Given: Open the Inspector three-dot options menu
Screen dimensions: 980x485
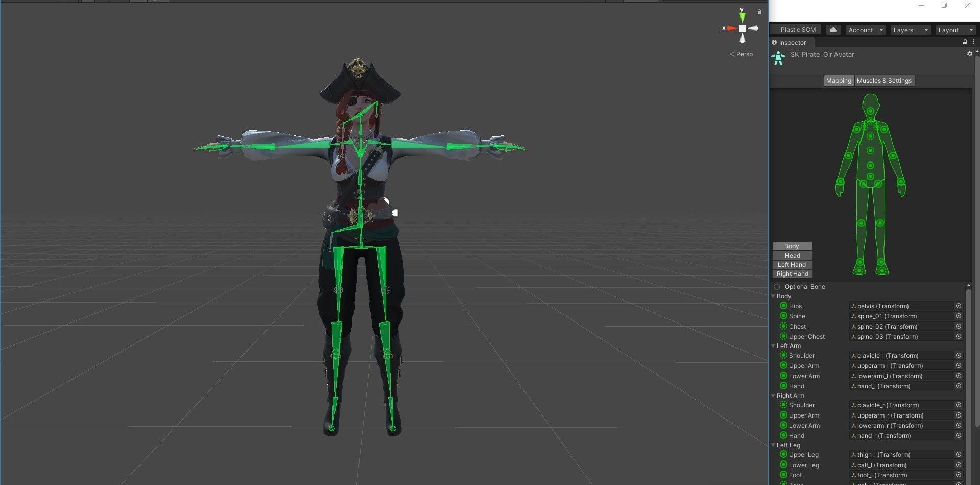Looking at the screenshot, I should click(x=973, y=42).
